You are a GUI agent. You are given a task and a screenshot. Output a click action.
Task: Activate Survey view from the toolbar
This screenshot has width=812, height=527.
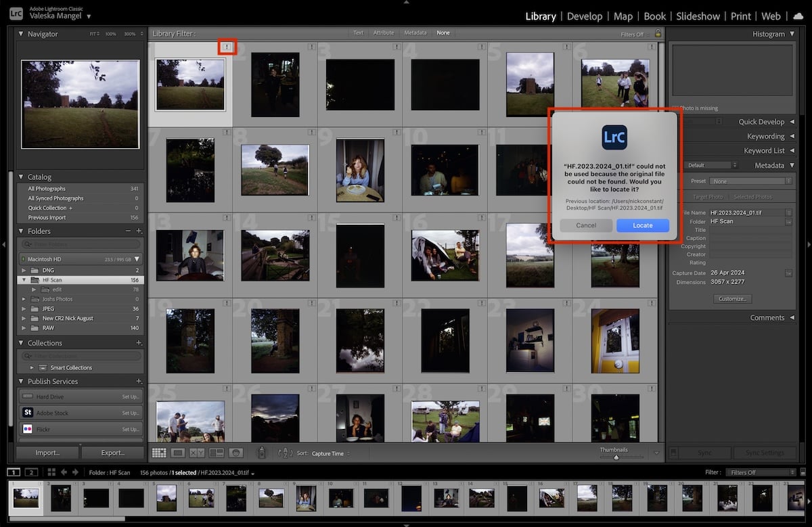pos(216,453)
